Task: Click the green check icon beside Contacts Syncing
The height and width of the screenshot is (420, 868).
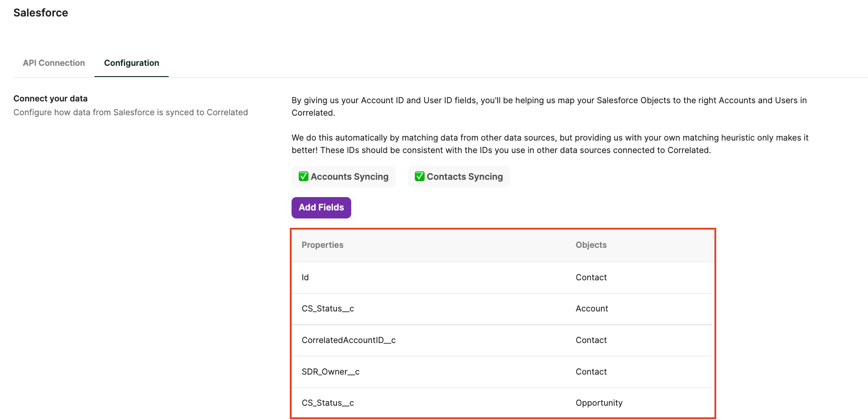Action: (x=420, y=177)
